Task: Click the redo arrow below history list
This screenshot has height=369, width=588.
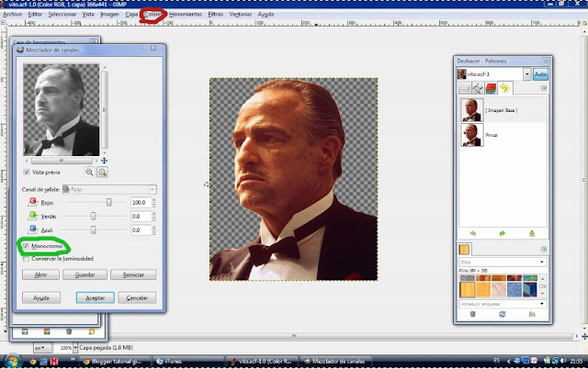Action: 503,233
